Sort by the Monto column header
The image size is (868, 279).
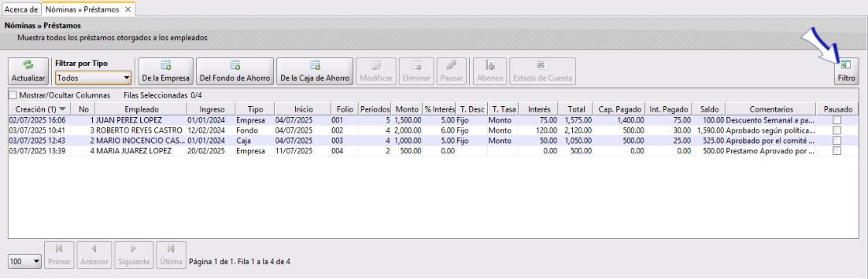[407, 108]
